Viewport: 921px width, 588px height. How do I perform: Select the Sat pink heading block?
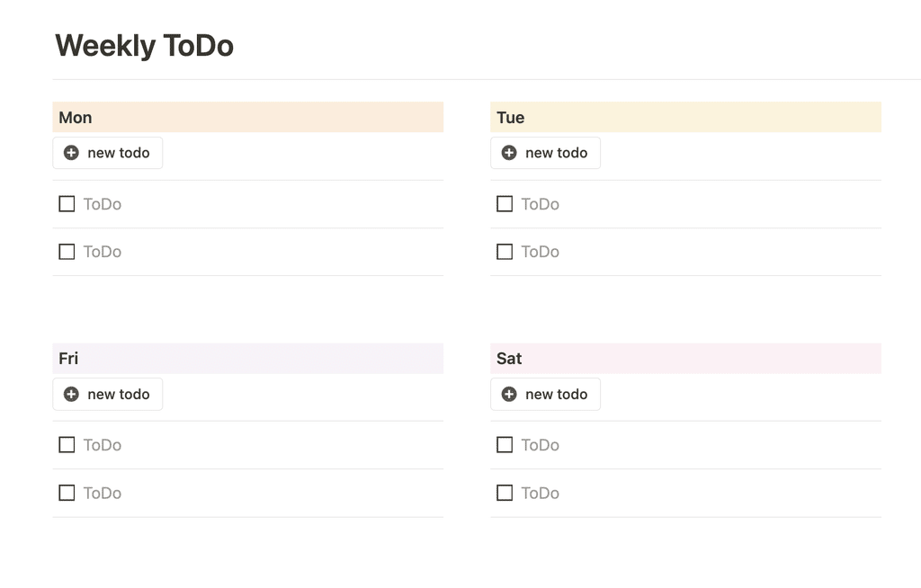point(685,359)
